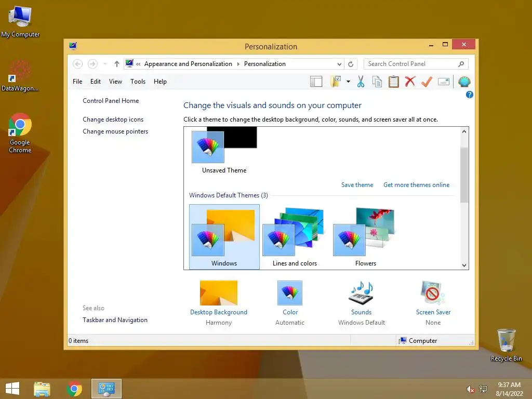Click the network tray icon
Image resolution: width=532 pixels, height=399 pixels.
[x=483, y=389]
